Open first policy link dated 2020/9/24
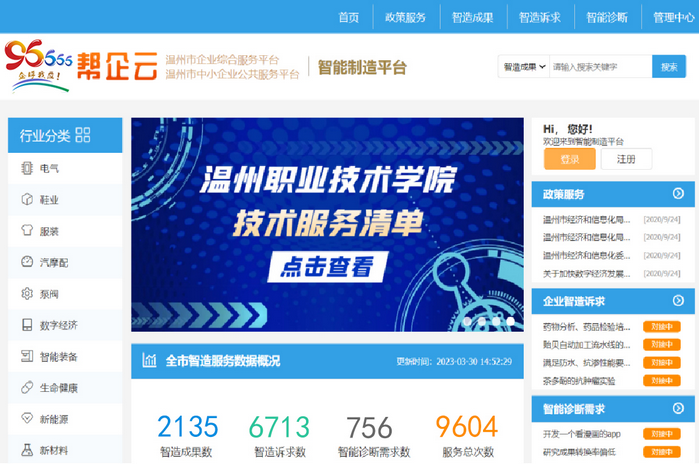This screenshot has width=699, height=464. point(586,219)
